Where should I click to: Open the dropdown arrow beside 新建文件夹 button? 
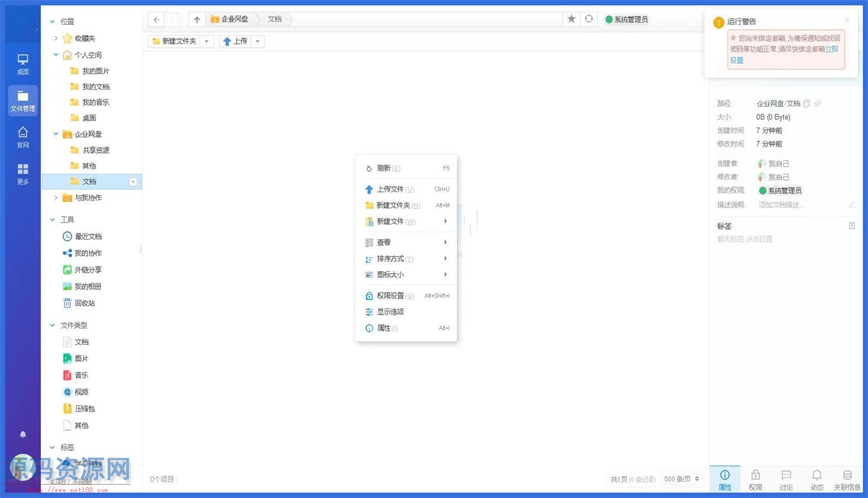[206, 41]
